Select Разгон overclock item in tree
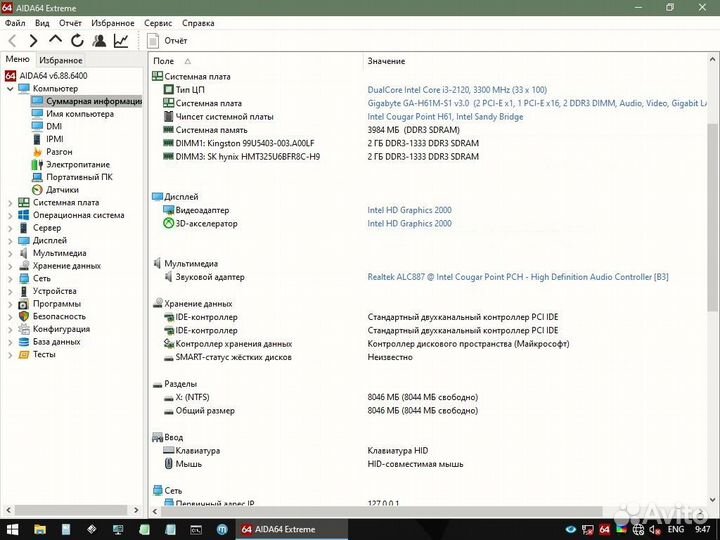720x540 pixels. (60, 152)
